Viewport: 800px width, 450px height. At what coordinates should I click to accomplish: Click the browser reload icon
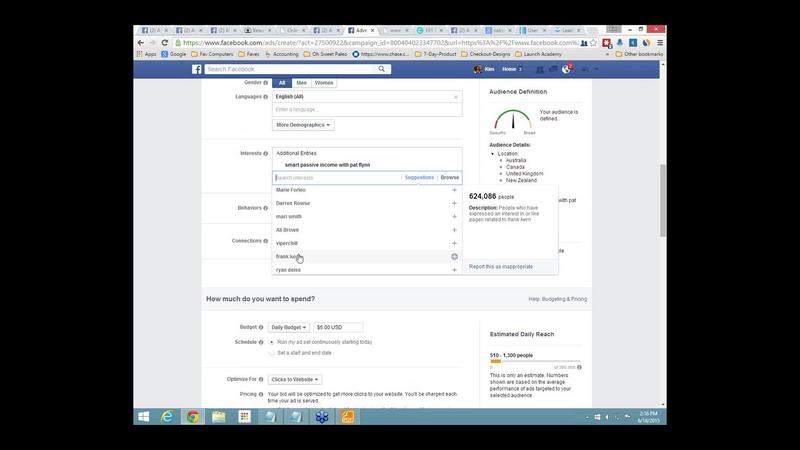click(164, 43)
